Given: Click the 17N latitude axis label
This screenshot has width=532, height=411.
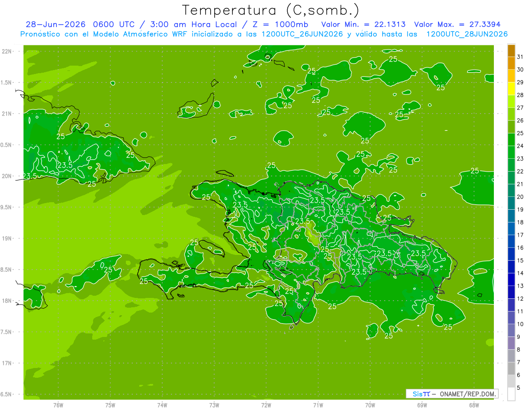Looking at the screenshot, I should click(7, 363).
